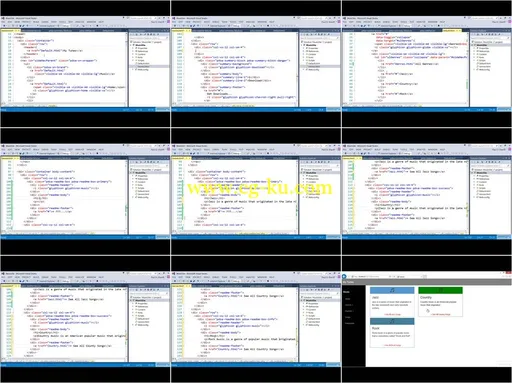Open the browser preview frame with music cards
The image size is (512, 383).
tap(427, 319)
